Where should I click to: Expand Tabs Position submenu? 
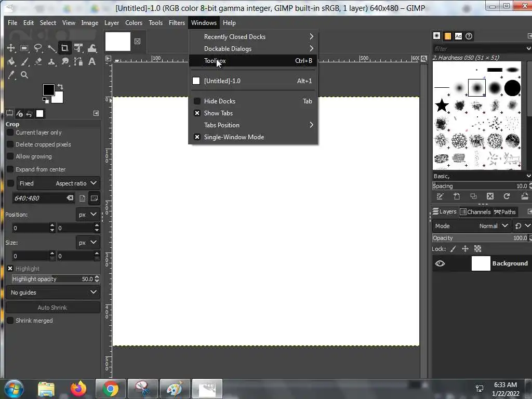click(253, 125)
